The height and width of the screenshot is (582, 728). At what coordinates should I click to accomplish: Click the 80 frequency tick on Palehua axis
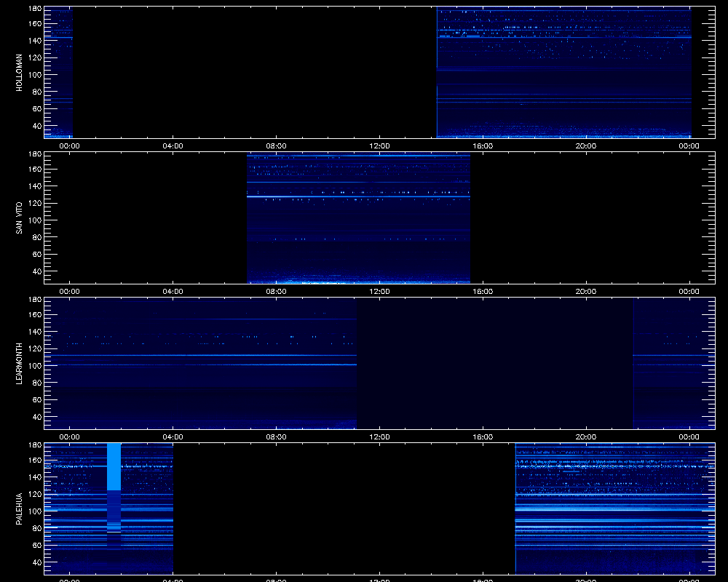(37, 528)
